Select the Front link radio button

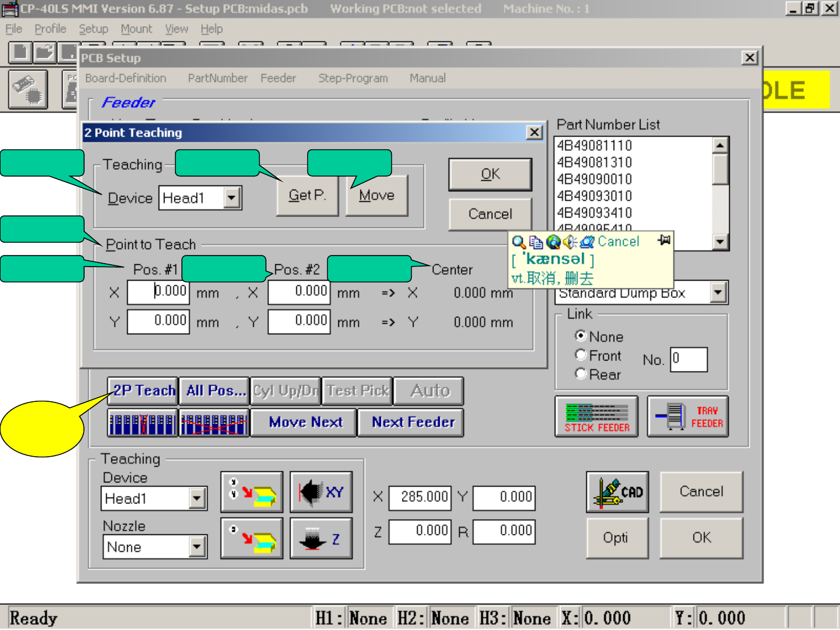click(x=581, y=355)
